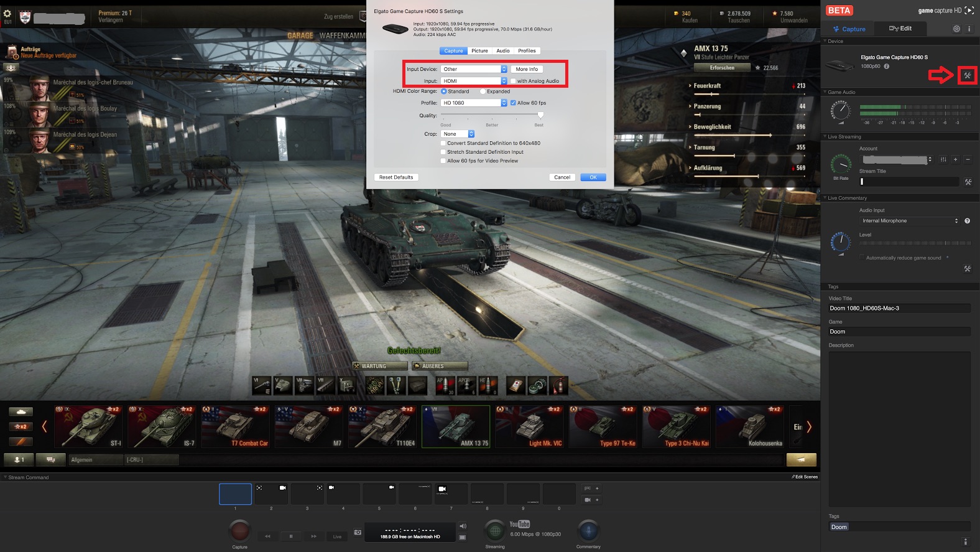This screenshot has width=980, height=552.
Task: Click Audio Input help question mark
Action: tap(967, 221)
